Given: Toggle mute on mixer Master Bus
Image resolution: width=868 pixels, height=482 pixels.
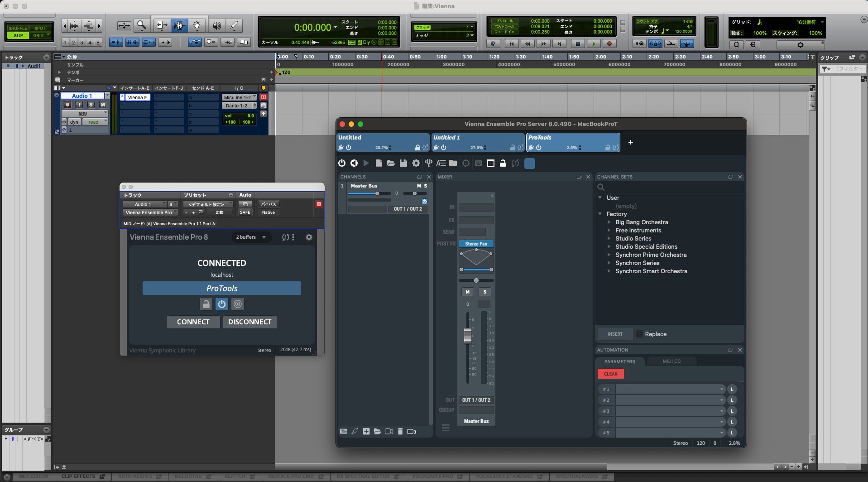Looking at the screenshot, I should (467, 292).
